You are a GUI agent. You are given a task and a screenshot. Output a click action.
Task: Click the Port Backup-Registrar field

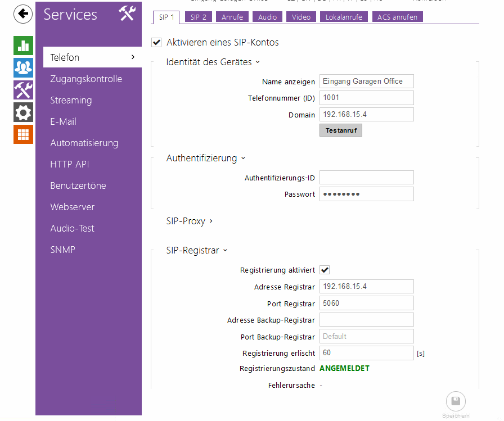[366, 336]
